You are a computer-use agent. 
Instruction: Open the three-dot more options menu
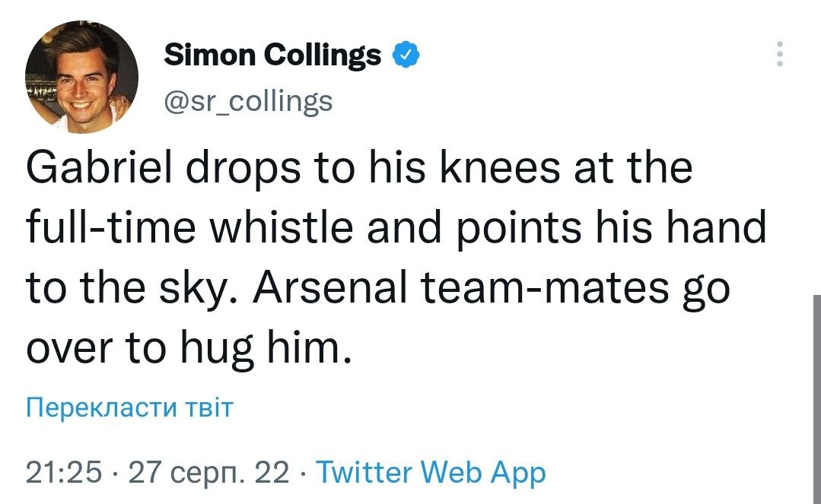(778, 54)
